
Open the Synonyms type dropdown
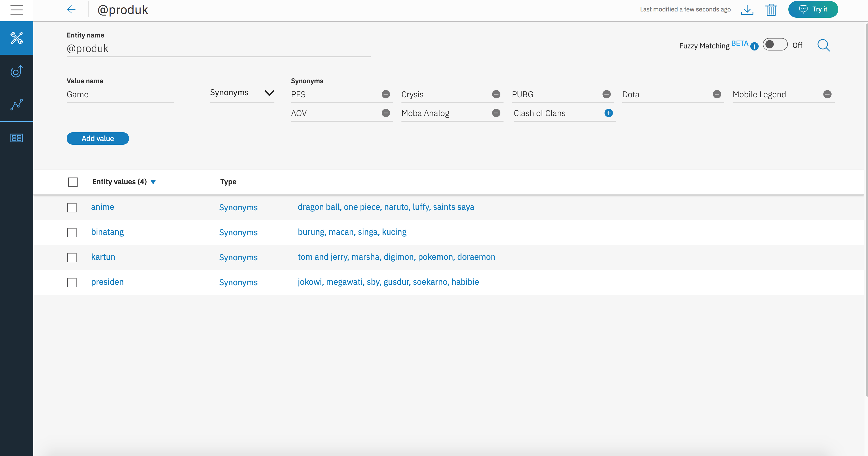point(242,93)
